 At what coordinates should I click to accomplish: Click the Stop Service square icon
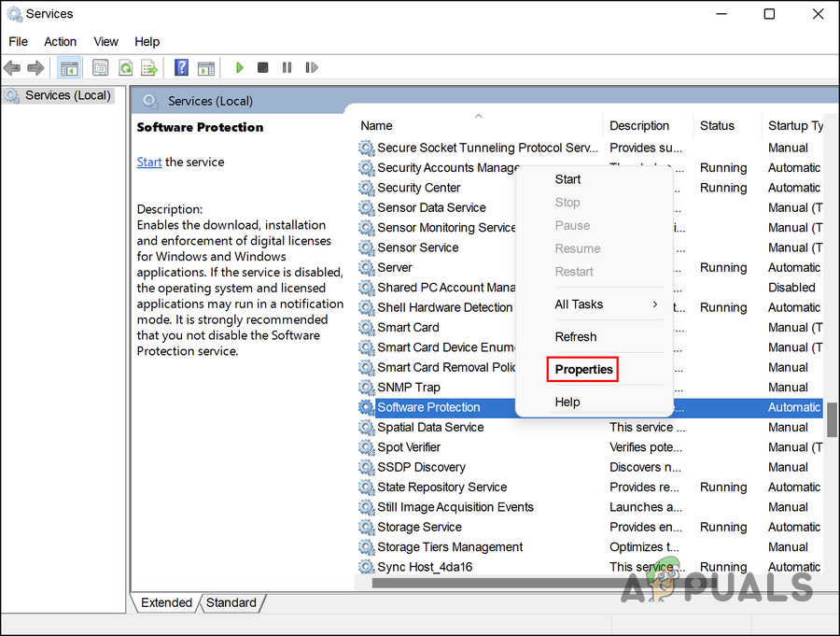point(262,67)
